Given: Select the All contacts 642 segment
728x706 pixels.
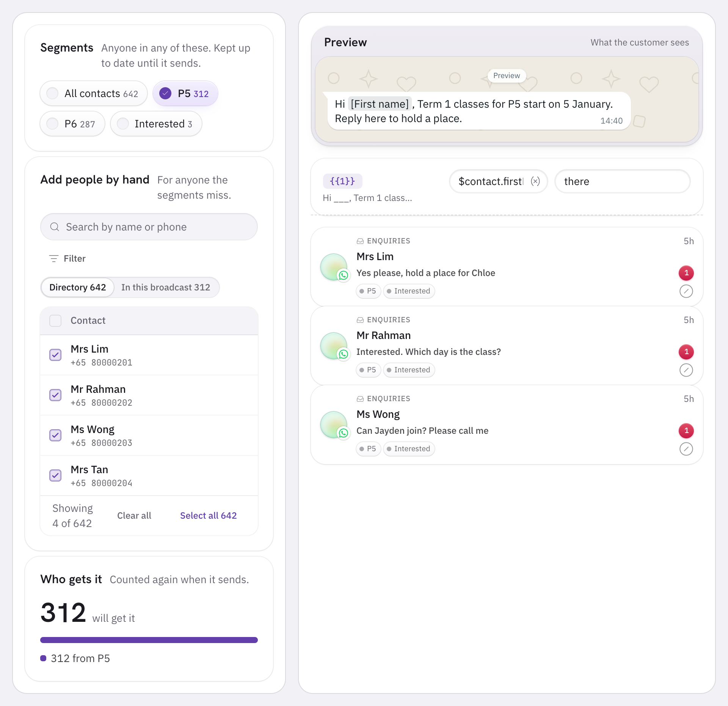Looking at the screenshot, I should click(94, 93).
